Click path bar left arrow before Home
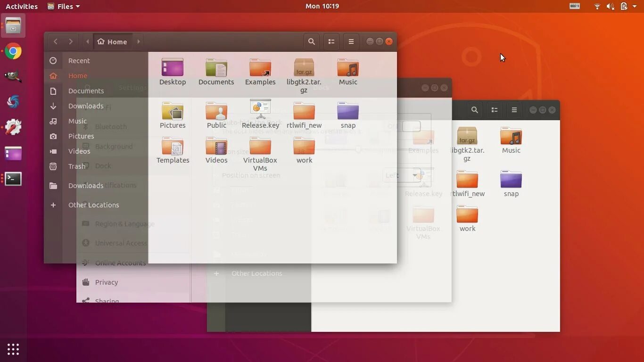Image resolution: width=644 pixels, height=362 pixels. click(x=87, y=41)
